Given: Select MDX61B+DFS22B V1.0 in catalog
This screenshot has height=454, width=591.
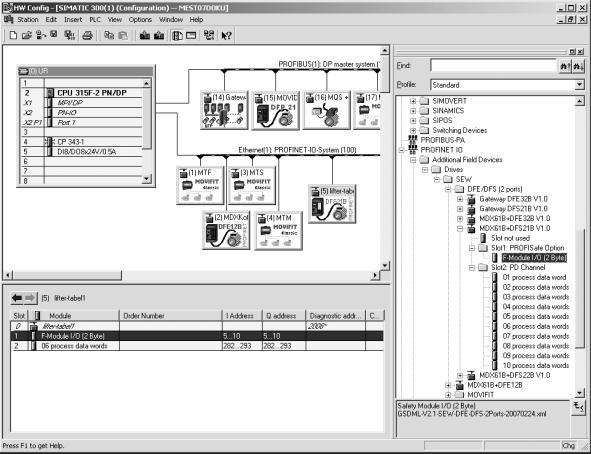Looking at the screenshot, I should coord(514,375).
